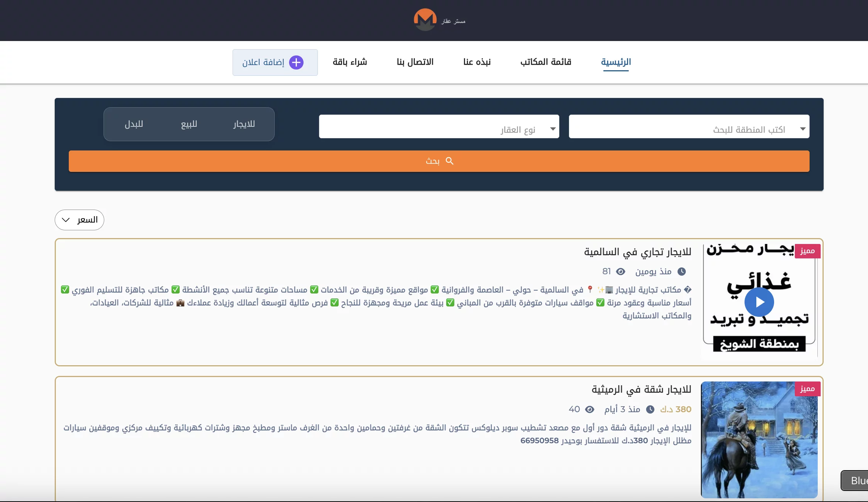This screenshot has height=502, width=868.
Task: Click the clock icon next to منذ 3 أيام
Action: click(651, 410)
